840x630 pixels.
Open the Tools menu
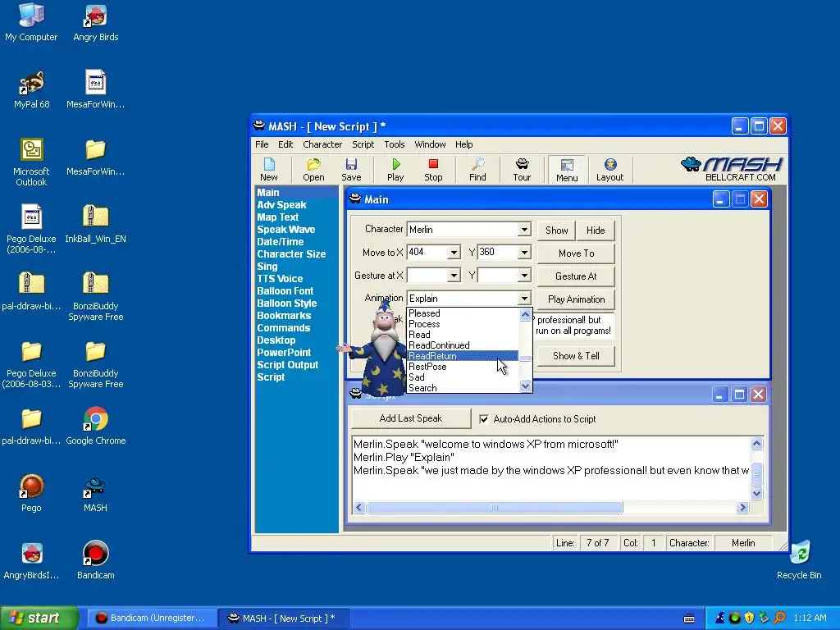[x=395, y=144]
